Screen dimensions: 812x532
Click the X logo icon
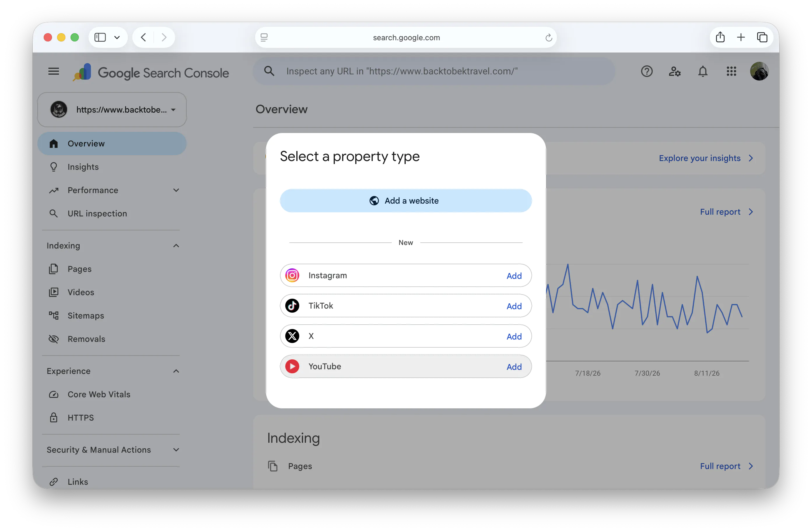[x=292, y=336]
